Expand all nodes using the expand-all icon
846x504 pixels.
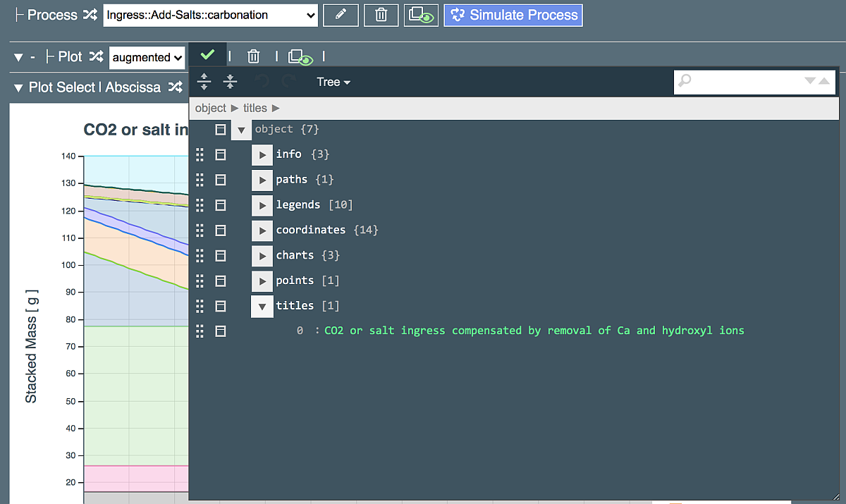(204, 82)
